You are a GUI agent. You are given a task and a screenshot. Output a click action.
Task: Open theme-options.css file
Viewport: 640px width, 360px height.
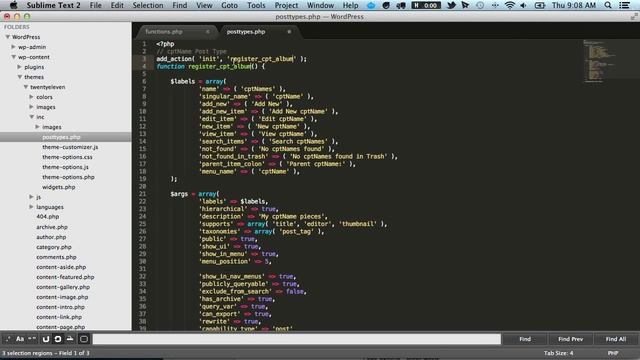[x=67, y=157]
